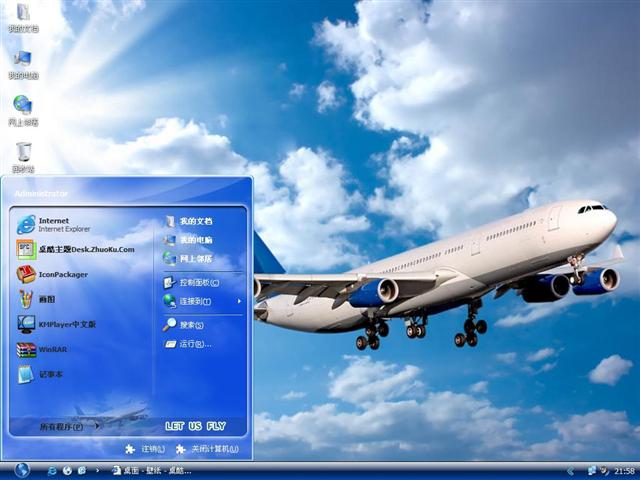Open Network Neighborhood (网上邻居) in the Start menu
The height and width of the screenshot is (480, 640).
tap(189, 259)
